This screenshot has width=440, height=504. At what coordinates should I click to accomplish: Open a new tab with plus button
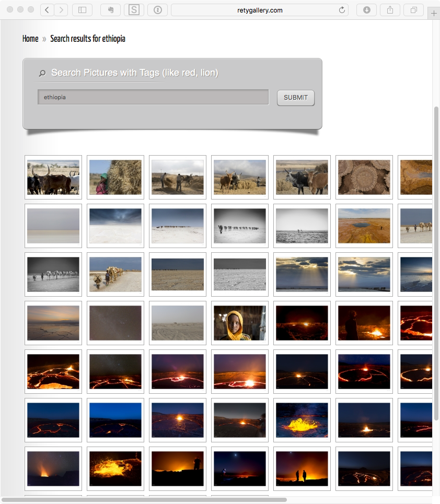[434, 13]
